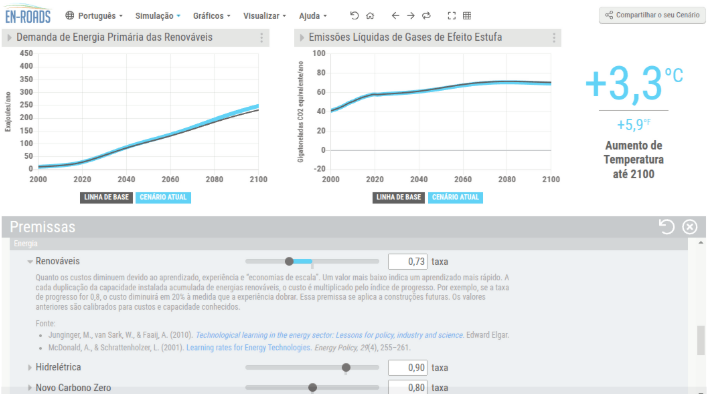The height and width of the screenshot is (394, 707).
Task: Click the Renováveis slider handle
Action: point(289,261)
